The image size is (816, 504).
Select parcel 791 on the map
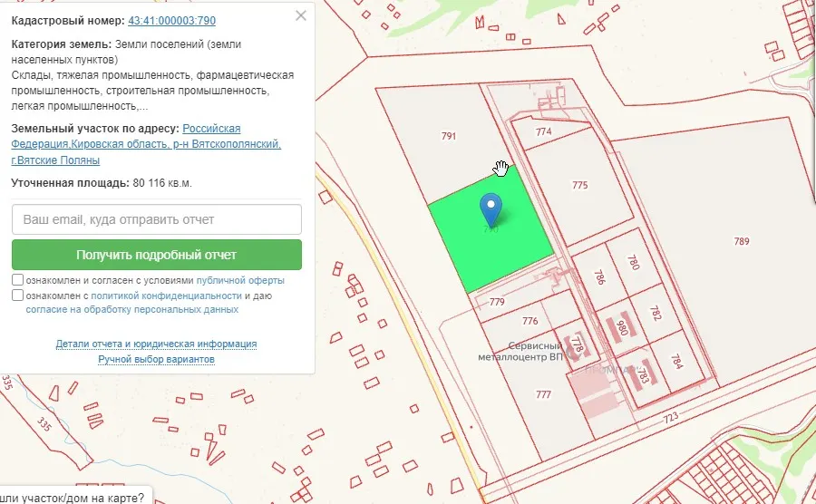pyautogui.click(x=449, y=136)
